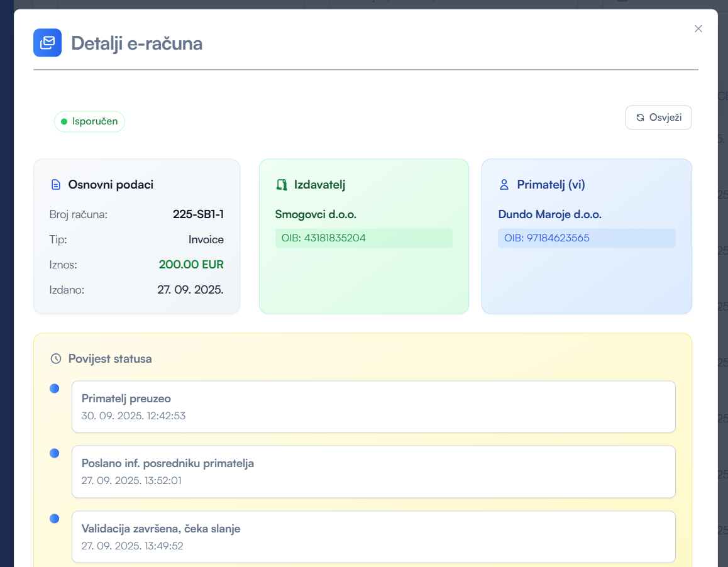Click the invoice number 225-SB1-1

tap(198, 214)
